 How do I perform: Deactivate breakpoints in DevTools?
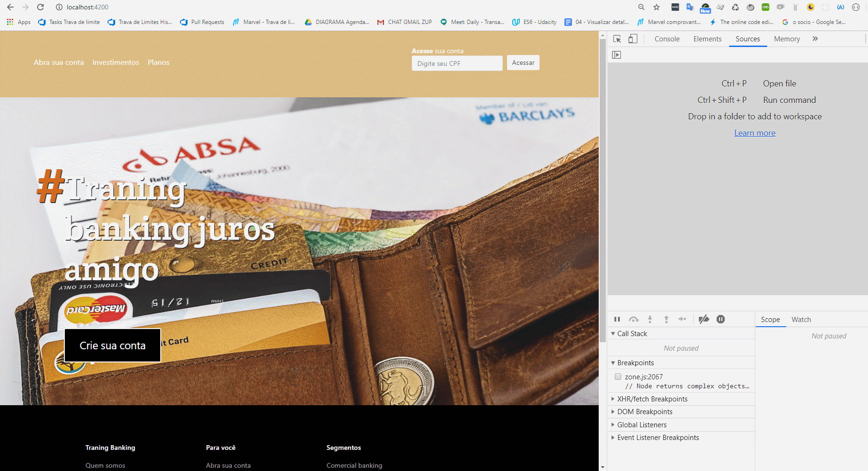coord(704,319)
